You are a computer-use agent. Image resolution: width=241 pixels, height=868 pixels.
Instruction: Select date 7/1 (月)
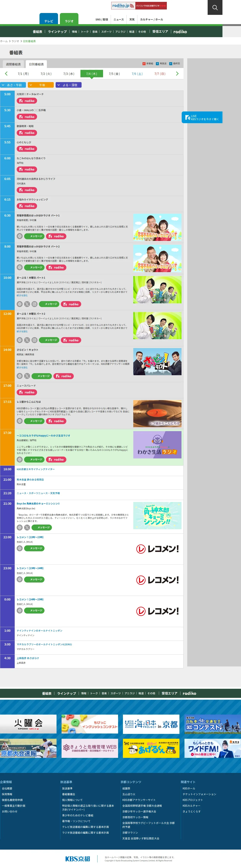pyautogui.click(x=23, y=73)
